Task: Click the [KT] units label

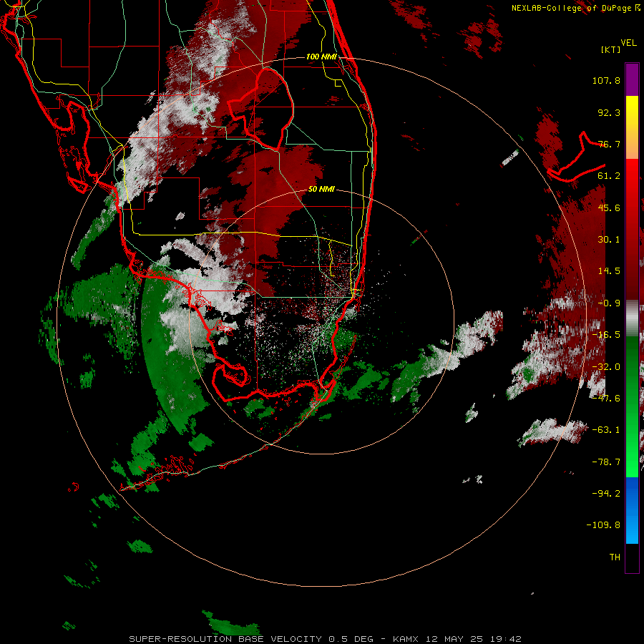Action: click(611, 49)
